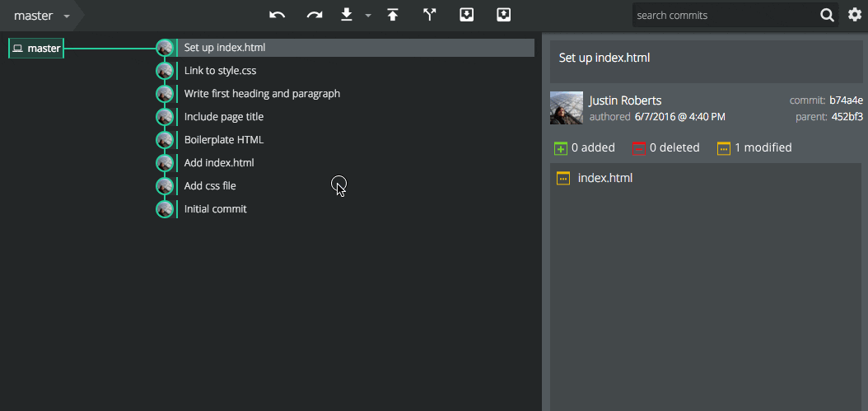Screen dimensions: 868x411
Task: Click the Undo arrow icon
Action: (x=278, y=15)
